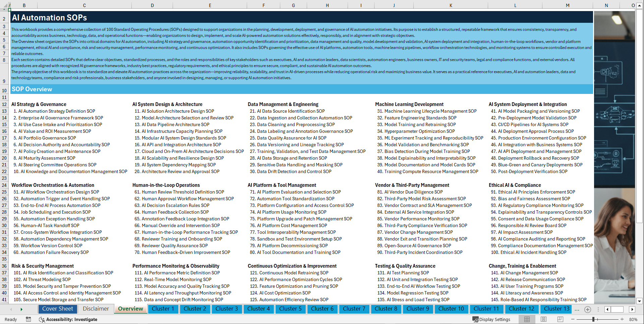Viewport: 644px width, 324px height.
Task: Add a new worksheet with the plus icon
Action: pos(587,309)
